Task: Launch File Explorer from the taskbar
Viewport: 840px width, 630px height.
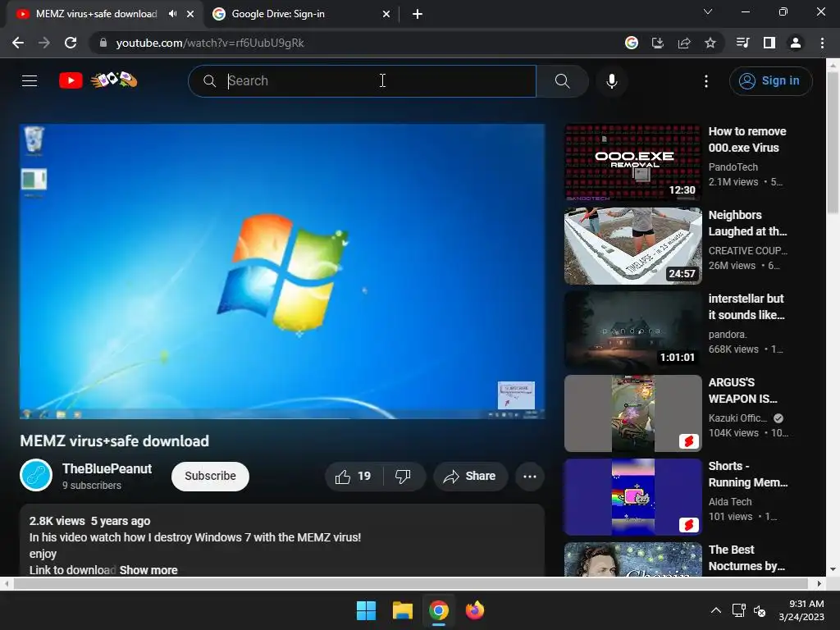Action: pyautogui.click(x=402, y=610)
